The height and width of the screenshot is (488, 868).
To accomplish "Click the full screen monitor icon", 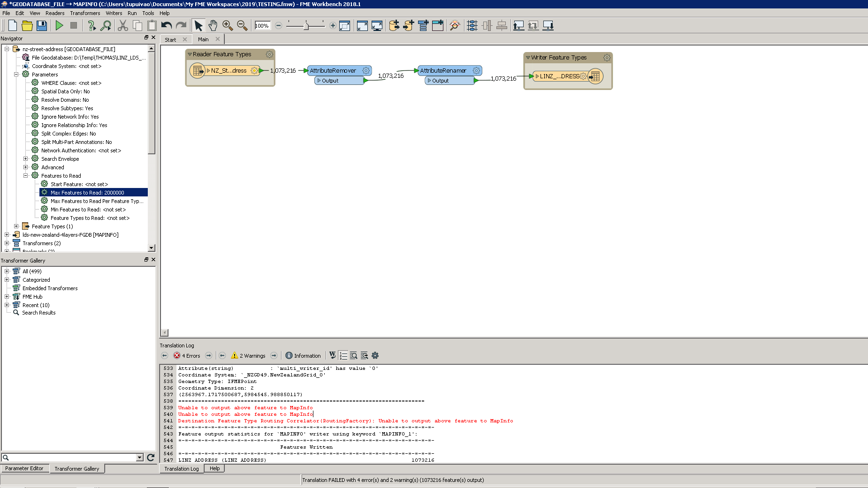I will coord(377,25).
